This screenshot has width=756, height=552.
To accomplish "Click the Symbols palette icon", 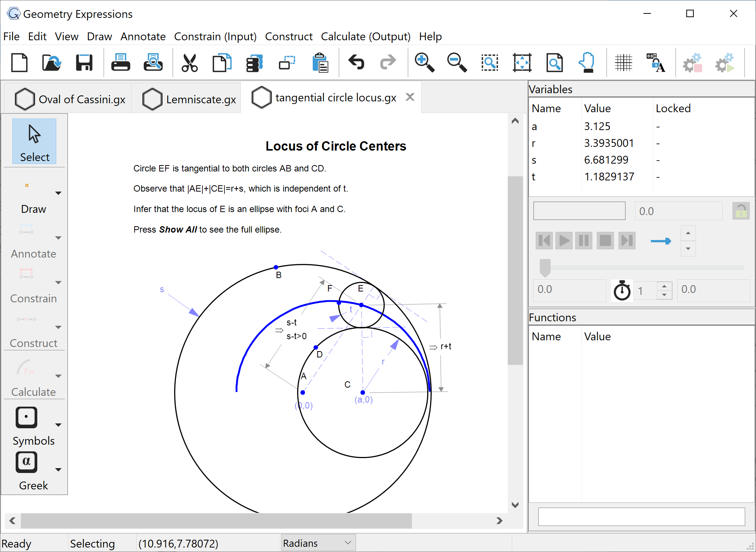I will 26,417.
